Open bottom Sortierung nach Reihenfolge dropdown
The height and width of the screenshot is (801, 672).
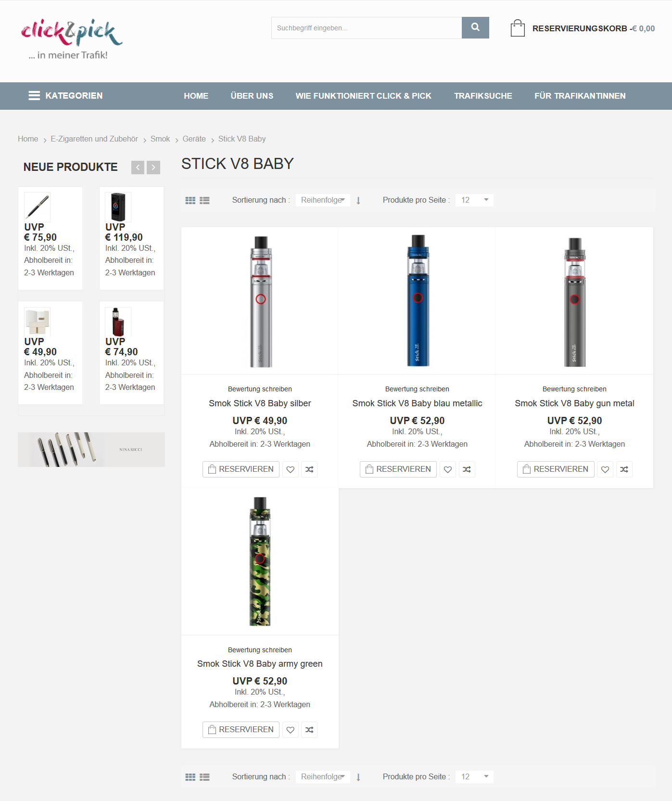323,777
